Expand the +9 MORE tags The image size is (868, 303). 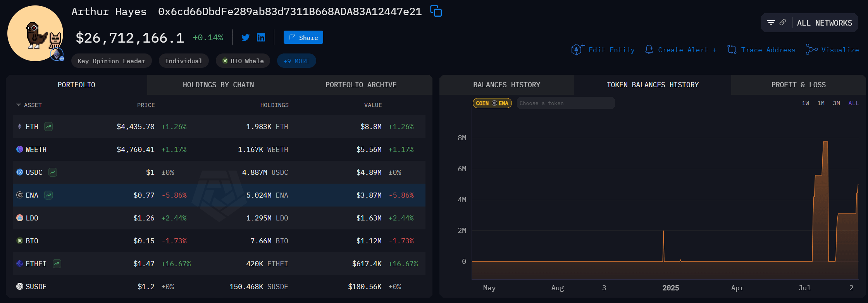click(296, 61)
